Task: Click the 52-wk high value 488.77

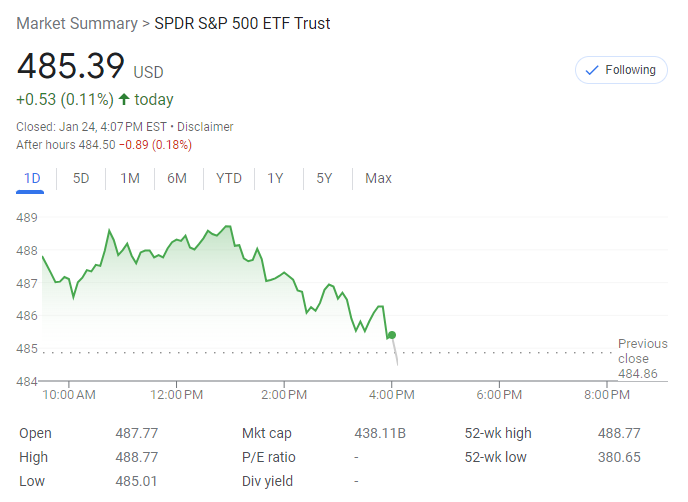Action: [620, 433]
